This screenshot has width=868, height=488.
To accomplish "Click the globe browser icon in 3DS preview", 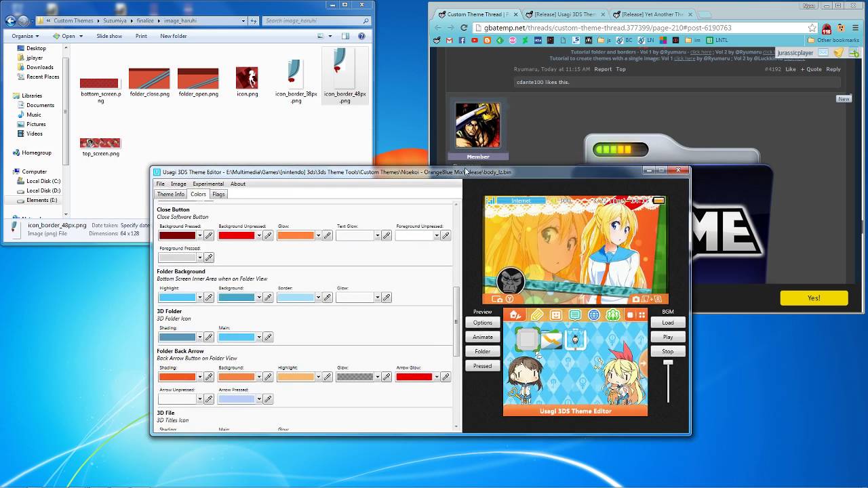I will (x=593, y=315).
